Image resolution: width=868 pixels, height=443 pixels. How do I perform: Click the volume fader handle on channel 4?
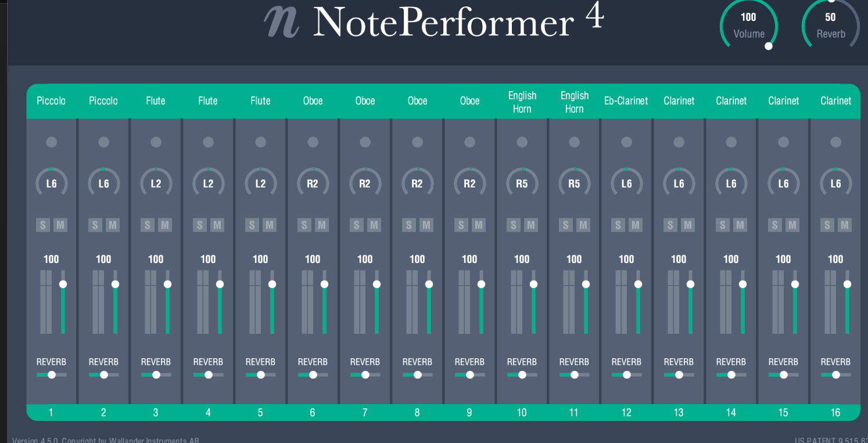(x=220, y=284)
